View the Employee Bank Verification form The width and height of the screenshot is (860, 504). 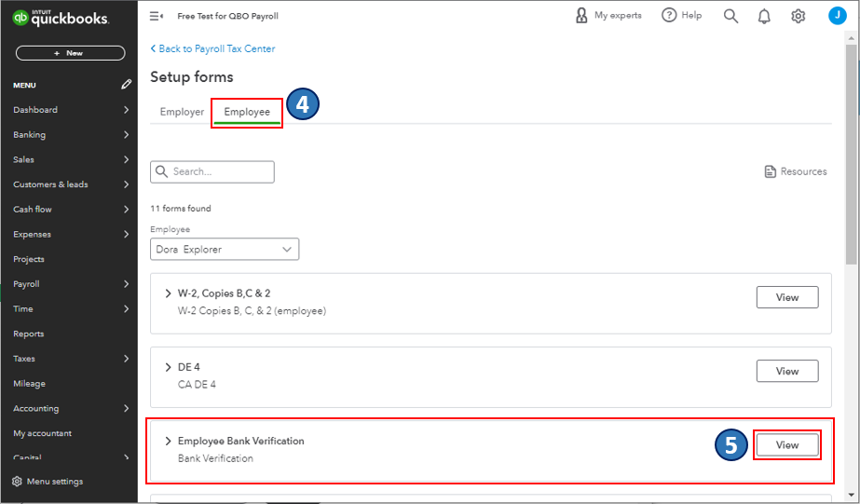tap(787, 445)
